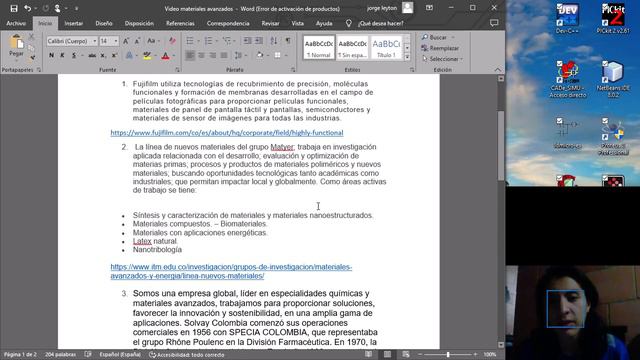Viewport: 640px width, 360px height.
Task: Increase paragraph indent
Action: point(259,41)
